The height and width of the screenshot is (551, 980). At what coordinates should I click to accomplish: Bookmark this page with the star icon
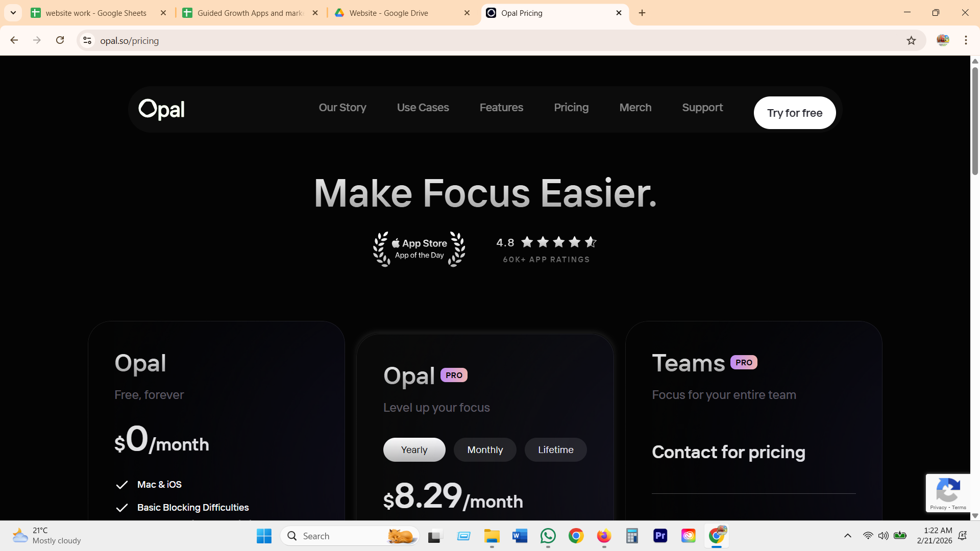point(911,40)
